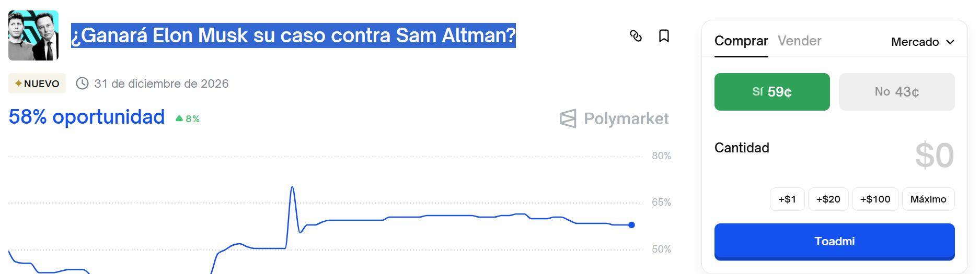980x274 pixels.
Task: Open the Altman and Musk market thumbnail
Action: point(33,35)
